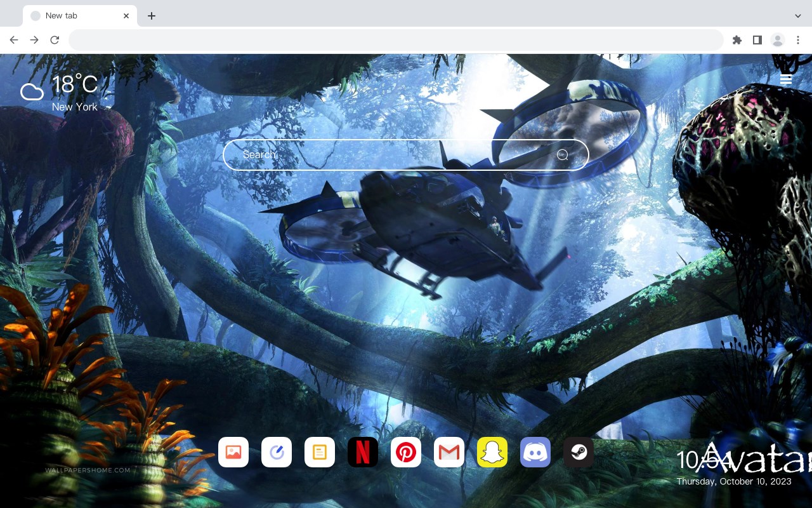Reload the current page
The image size is (812, 508).
[x=55, y=40]
